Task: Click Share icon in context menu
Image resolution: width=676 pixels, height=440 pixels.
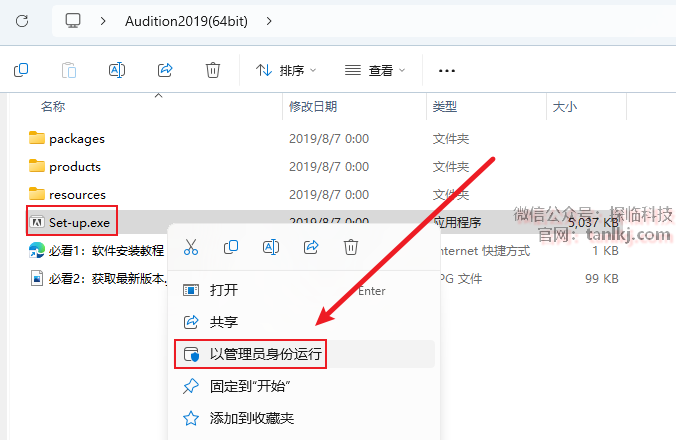Action: click(x=311, y=247)
